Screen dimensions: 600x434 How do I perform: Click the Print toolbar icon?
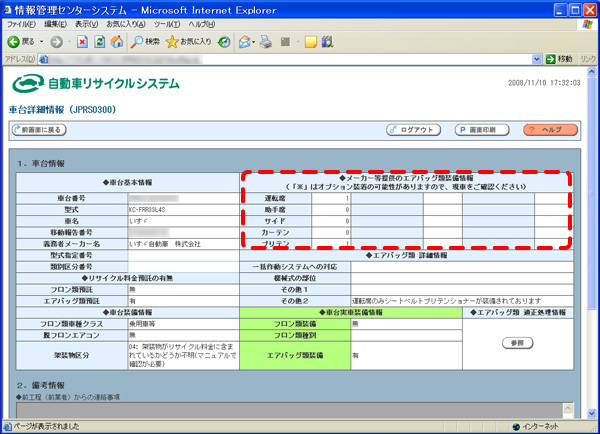(266, 42)
